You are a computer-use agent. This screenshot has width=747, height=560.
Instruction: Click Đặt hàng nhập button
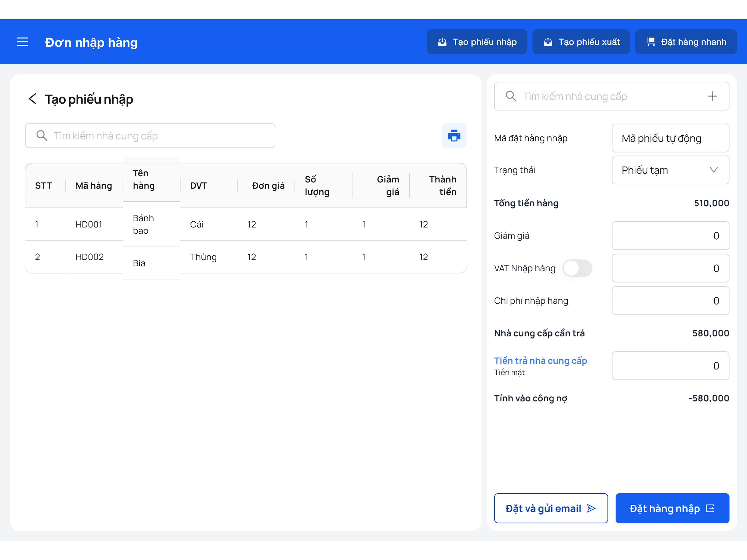[x=672, y=508]
